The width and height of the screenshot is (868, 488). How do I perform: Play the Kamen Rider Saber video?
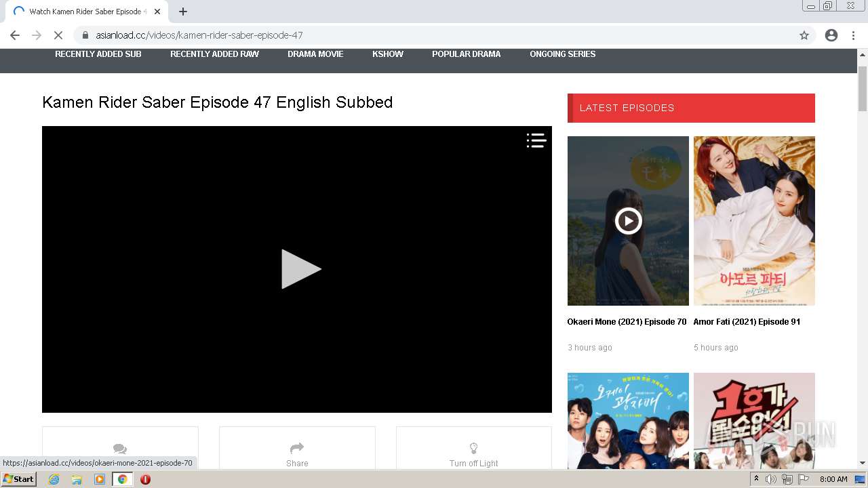[301, 269]
